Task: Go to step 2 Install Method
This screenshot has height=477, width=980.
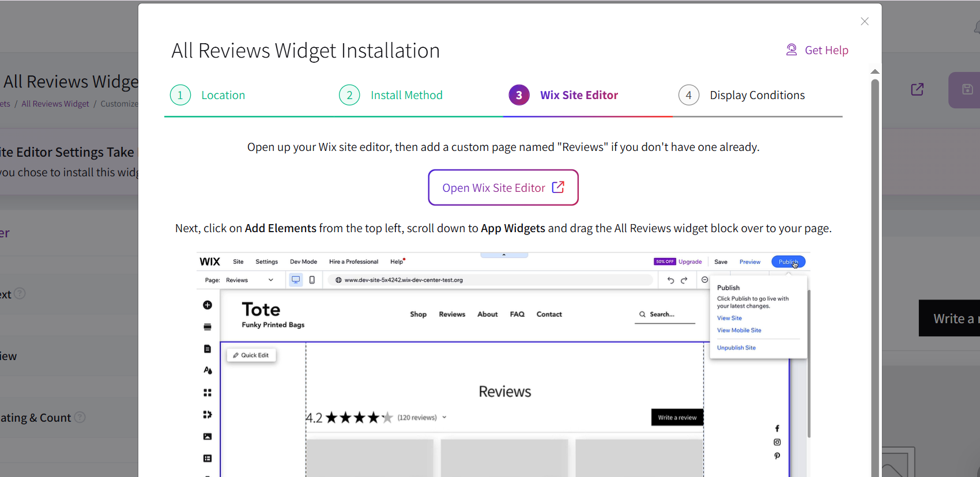Action: 391,95
